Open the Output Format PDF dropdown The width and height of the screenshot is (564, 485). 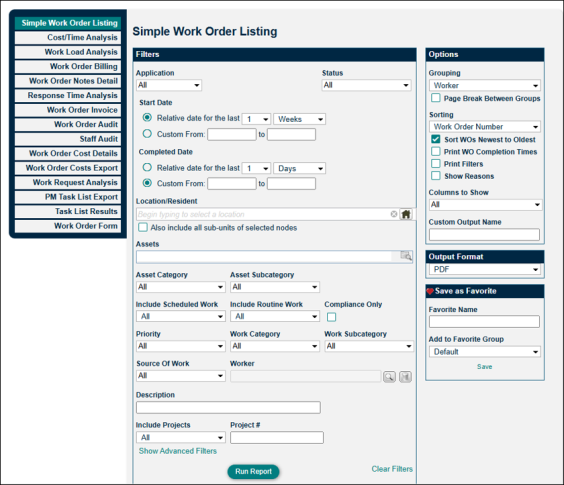click(x=485, y=269)
